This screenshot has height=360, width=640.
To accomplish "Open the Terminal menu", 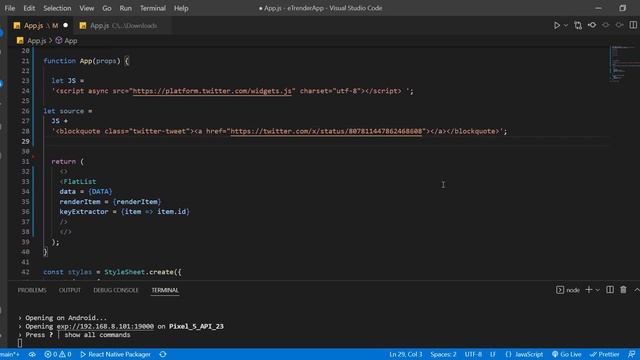I will click(153, 8).
